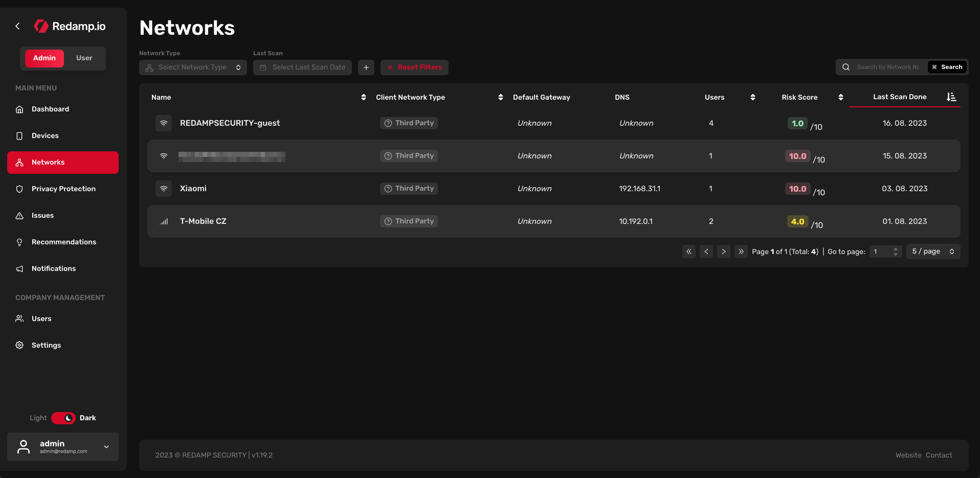The height and width of the screenshot is (478, 980).
Task: Open 5 / page dropdown
Action: (x=933, y=252)
